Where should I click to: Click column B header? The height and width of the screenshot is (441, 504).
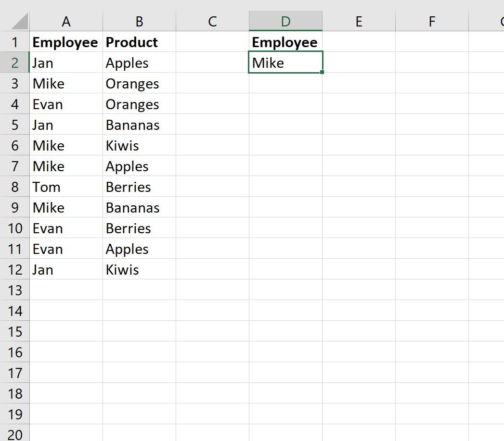pos(139,21)
